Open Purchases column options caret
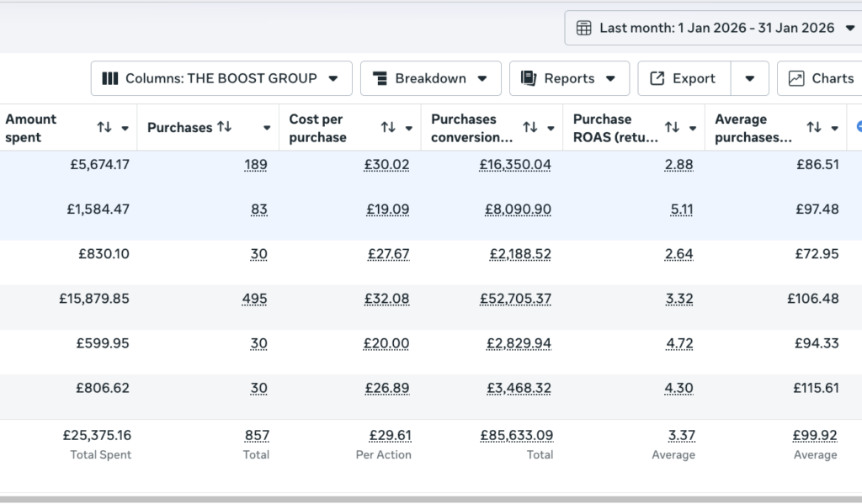Image resolution: width=862 pixels, height=504 pixels. (267, 129)
